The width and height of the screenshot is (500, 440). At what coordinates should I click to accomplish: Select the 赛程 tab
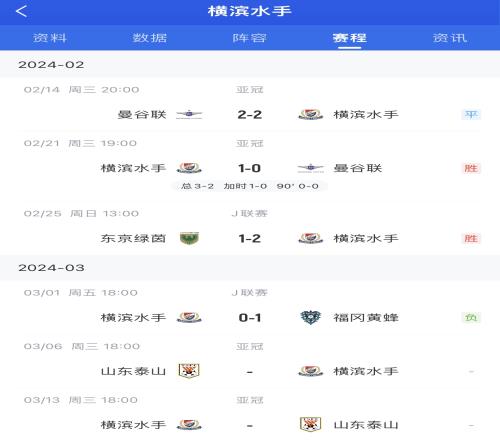[350, 38]
